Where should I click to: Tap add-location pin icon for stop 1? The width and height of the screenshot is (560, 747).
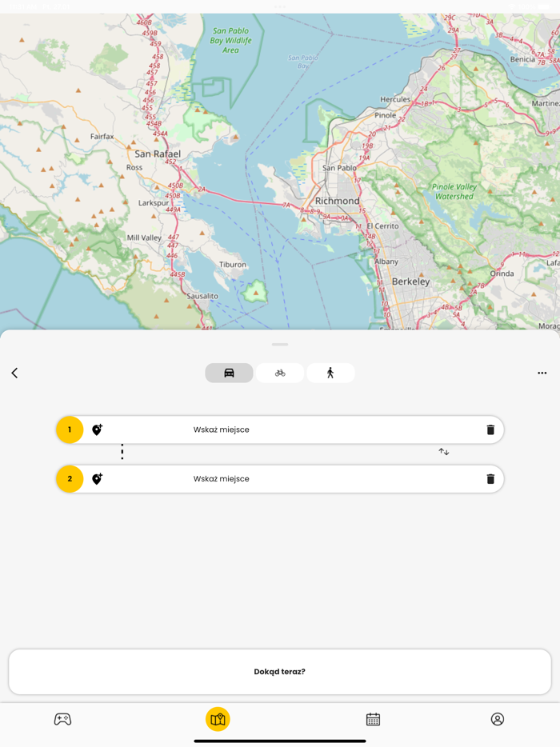click(97, 429)
